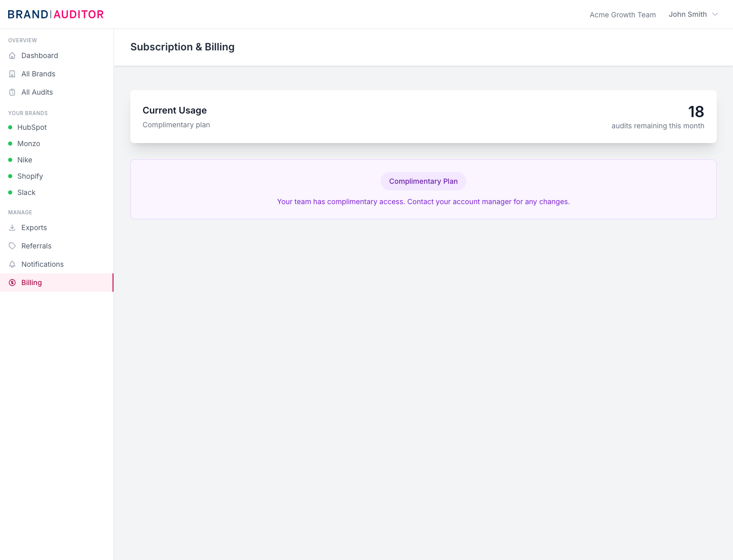Image resolution: width=733 pixels, height=560 pixels.
Task: Click the Referrals tag icon
Action: [12, 246]
